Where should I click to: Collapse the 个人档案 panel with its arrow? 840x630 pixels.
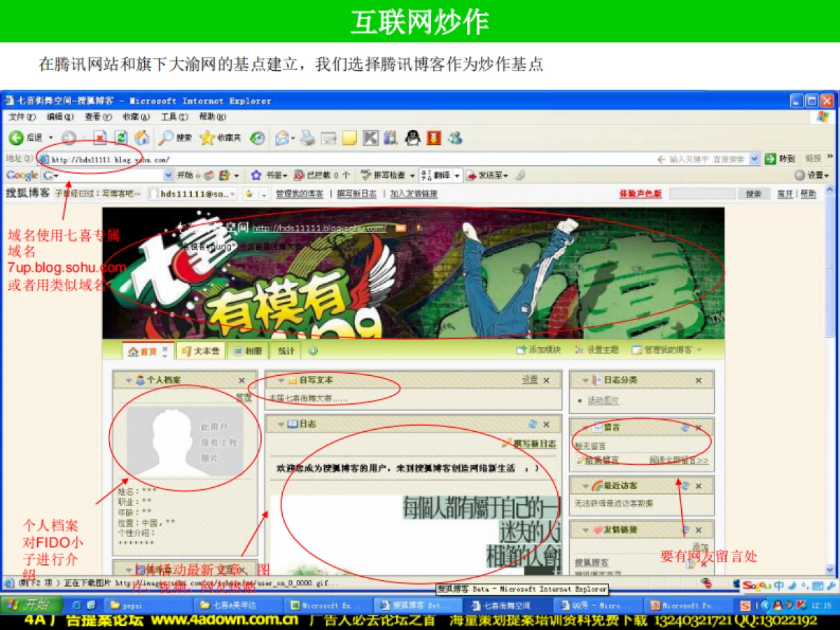[x=127, y=379]
